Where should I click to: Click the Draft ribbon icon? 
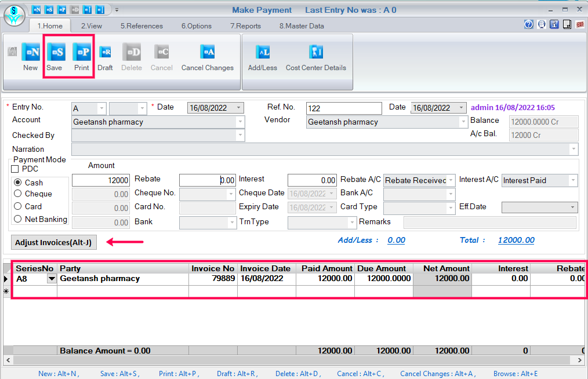[106, 52]
